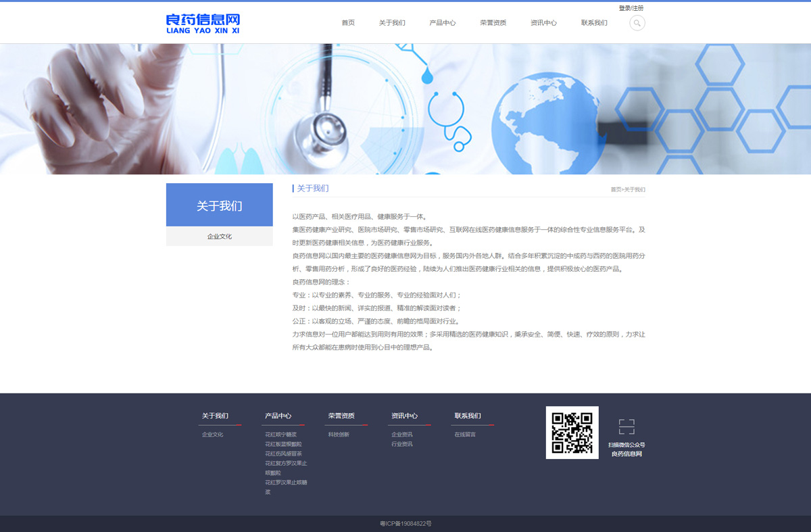This screenshot has height=532, width=811.
Task: Click 在线留言 link in the footer
Action: point(465,435)
